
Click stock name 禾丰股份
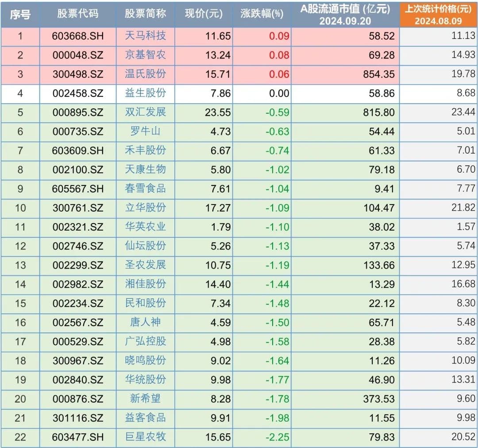coord(146,151)
